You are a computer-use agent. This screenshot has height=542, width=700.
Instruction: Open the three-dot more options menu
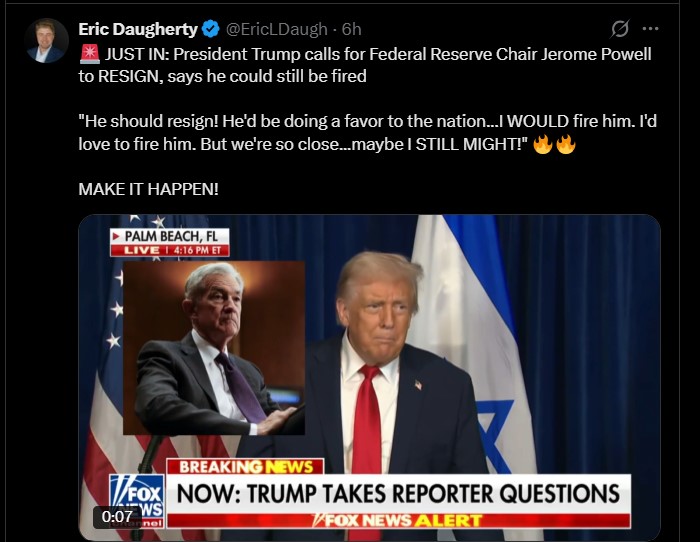tap(650, 29)
